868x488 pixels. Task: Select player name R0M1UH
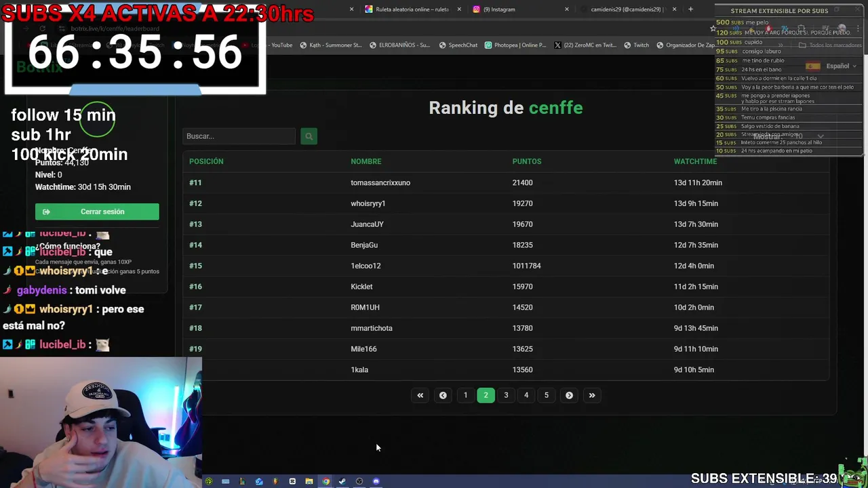365,307
